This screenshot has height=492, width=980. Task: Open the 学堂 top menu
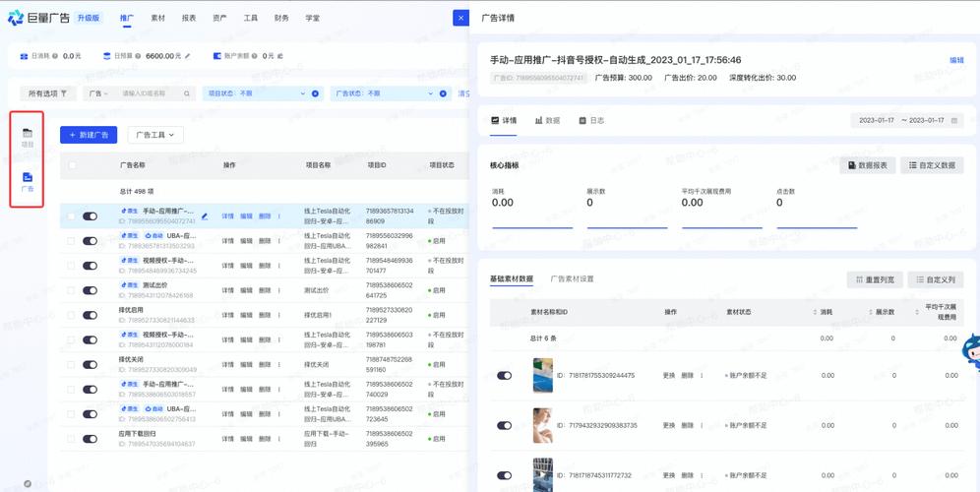[x=313, y=18]
